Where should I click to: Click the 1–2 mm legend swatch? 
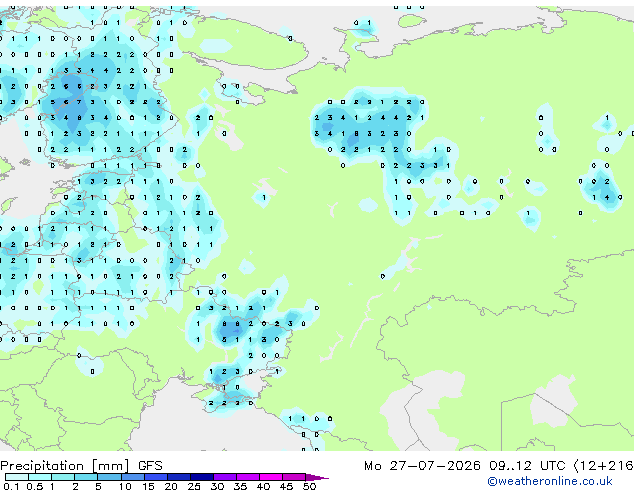(63, 477)
